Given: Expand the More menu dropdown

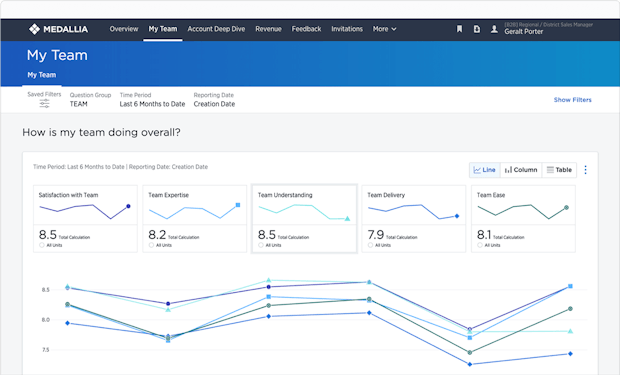Looking at the screenshot, I should coord(384,29).
